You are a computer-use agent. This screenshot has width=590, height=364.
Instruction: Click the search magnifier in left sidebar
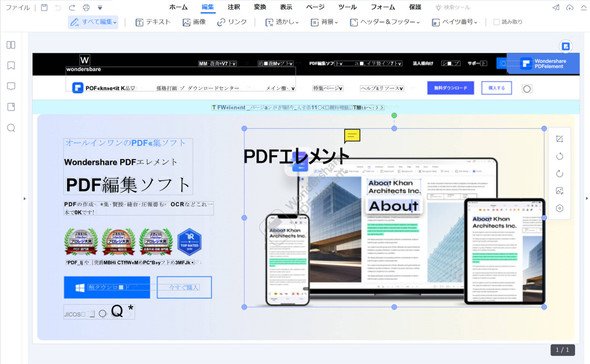(x=11, y=128)
